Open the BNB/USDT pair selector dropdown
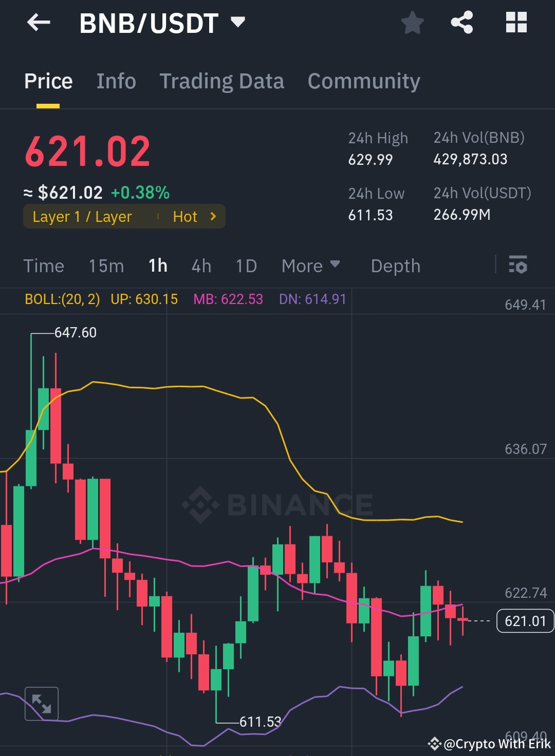 click(237, 23)
